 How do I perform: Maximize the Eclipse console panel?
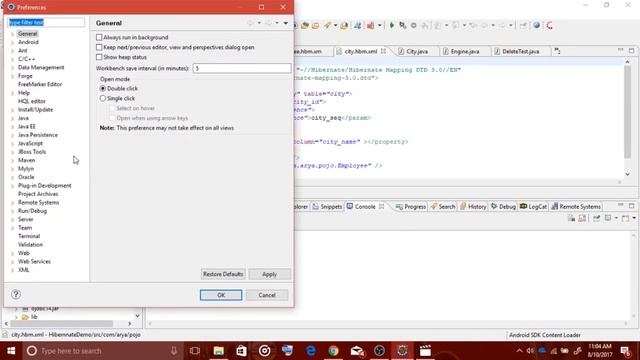631,205
